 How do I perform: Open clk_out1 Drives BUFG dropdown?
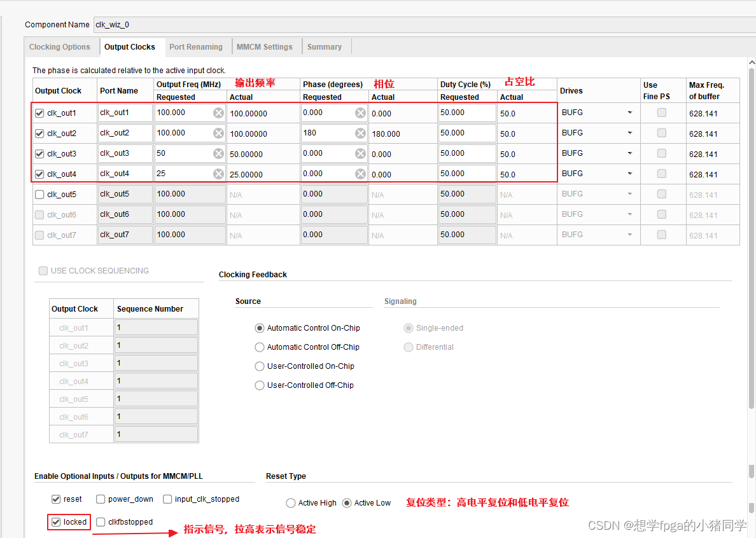629,113
